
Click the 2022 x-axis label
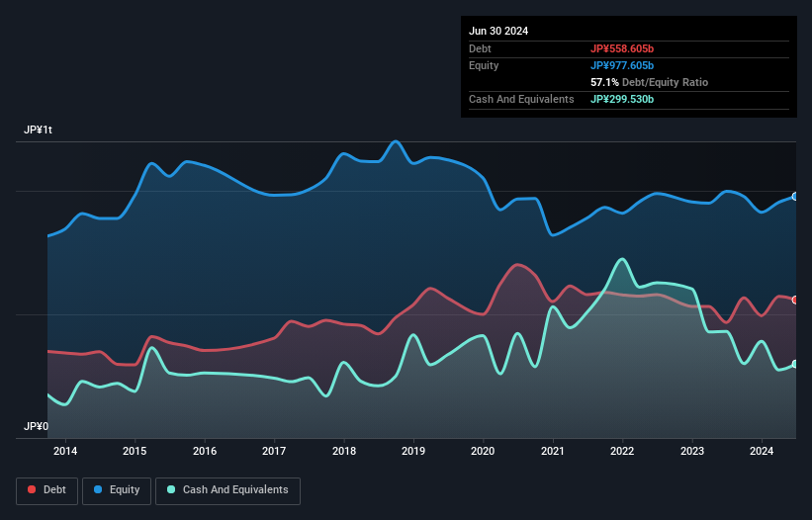tap(622, 451)
